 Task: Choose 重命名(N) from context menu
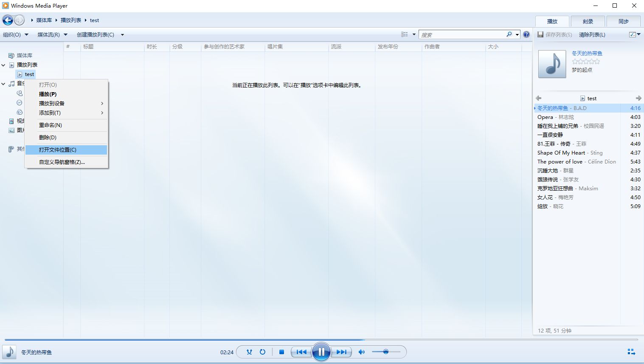coord(51,125)
